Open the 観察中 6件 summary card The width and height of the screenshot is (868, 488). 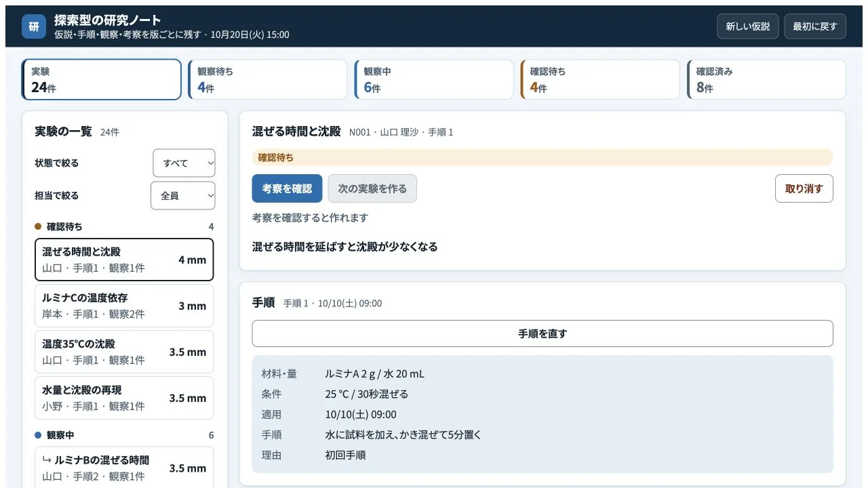coord(433,79)
